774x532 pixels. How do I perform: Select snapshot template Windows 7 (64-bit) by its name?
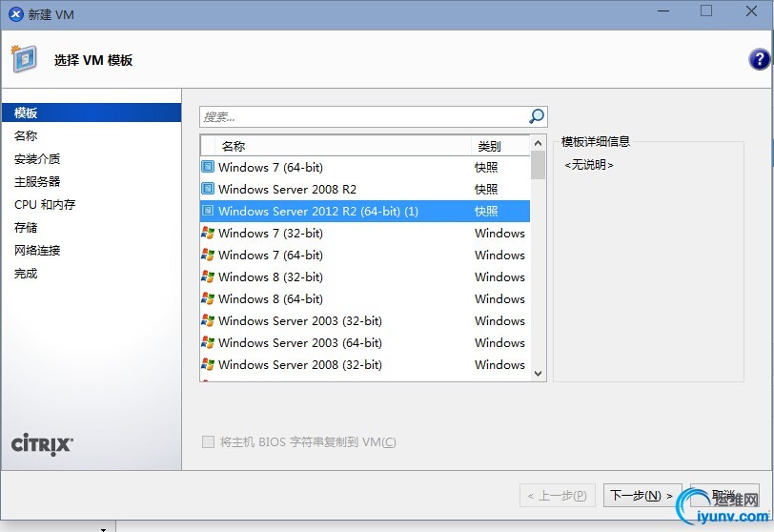(x=271, y=167)
